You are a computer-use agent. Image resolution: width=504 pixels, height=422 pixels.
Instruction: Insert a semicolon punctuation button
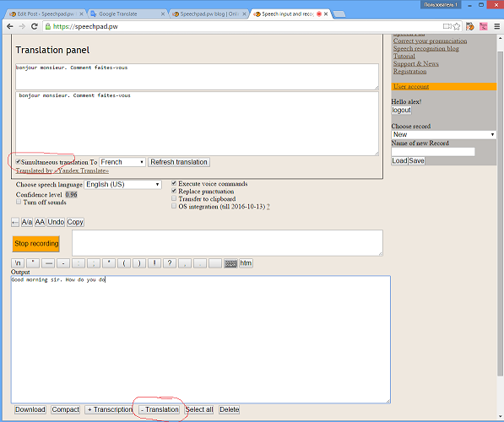pos(94,263)
